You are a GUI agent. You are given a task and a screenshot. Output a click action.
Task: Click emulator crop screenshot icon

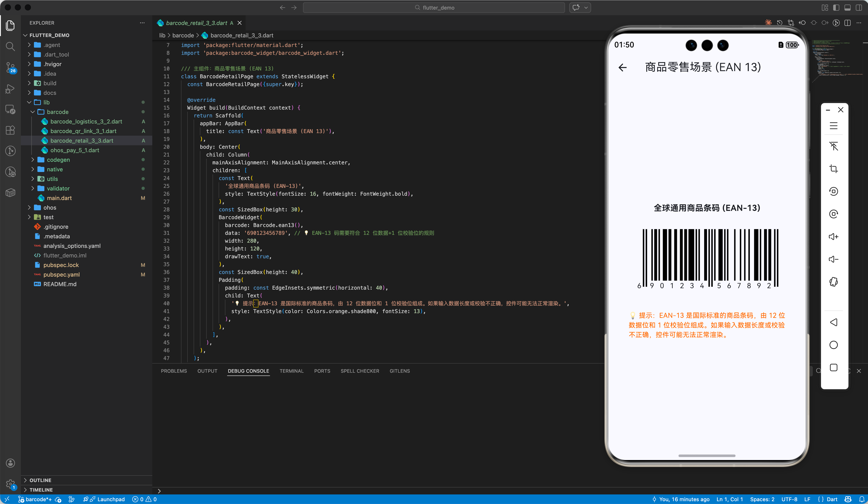tap(833, 169)
